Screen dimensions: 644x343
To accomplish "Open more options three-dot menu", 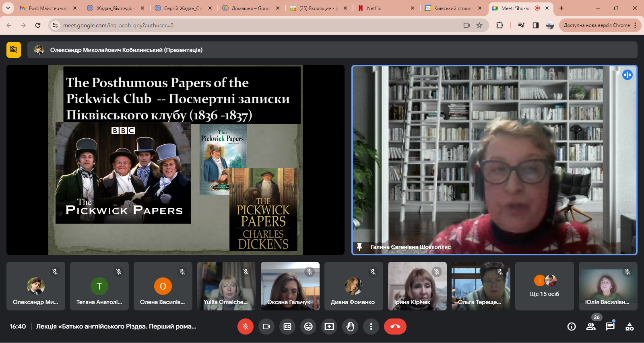I will point(371,327).
